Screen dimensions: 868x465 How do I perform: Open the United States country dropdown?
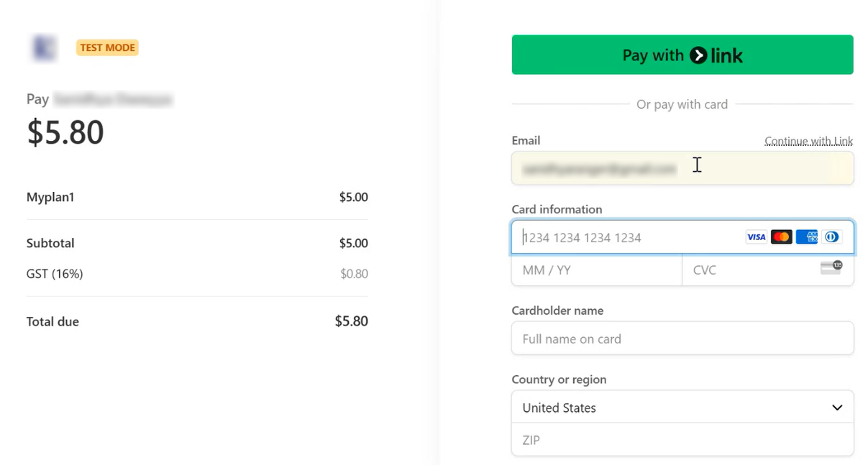(x=669, y=408)
